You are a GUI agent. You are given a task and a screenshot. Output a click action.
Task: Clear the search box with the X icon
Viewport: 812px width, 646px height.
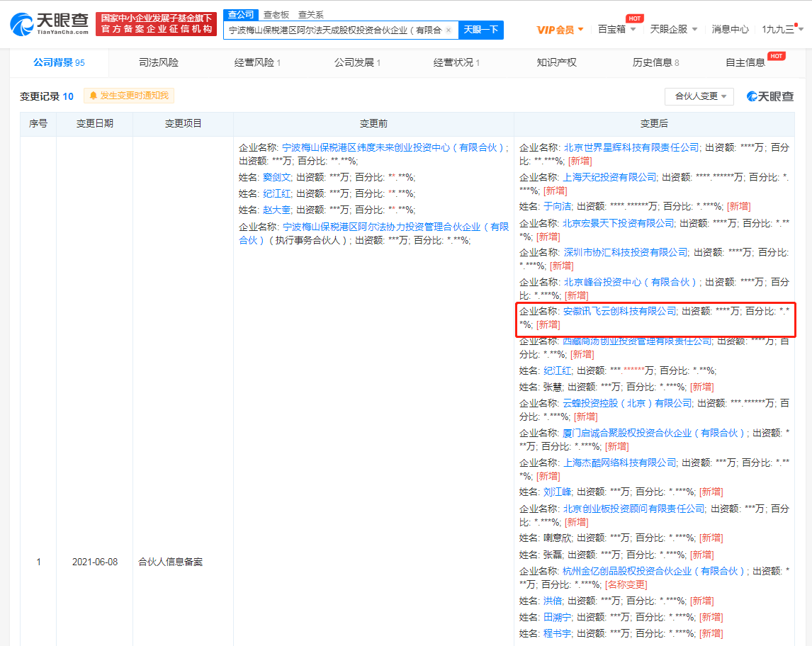pyautogui.click(x=448, y=30)
